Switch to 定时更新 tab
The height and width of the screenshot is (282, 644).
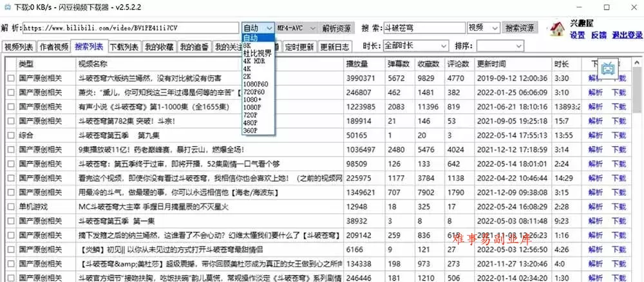[300, 47]
